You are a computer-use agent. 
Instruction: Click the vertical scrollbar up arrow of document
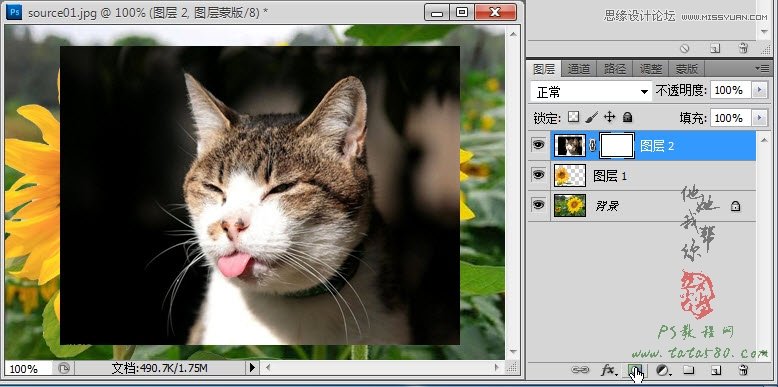point(513,33)
